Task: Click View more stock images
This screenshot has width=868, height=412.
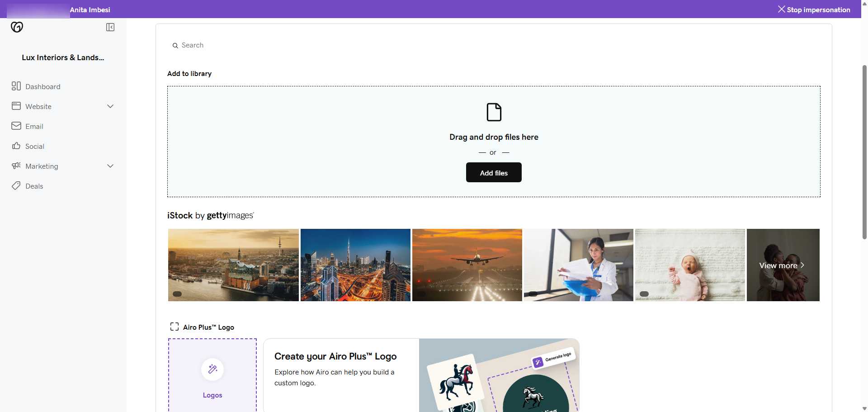Action: pyautogui.click(x=783, y=265)
